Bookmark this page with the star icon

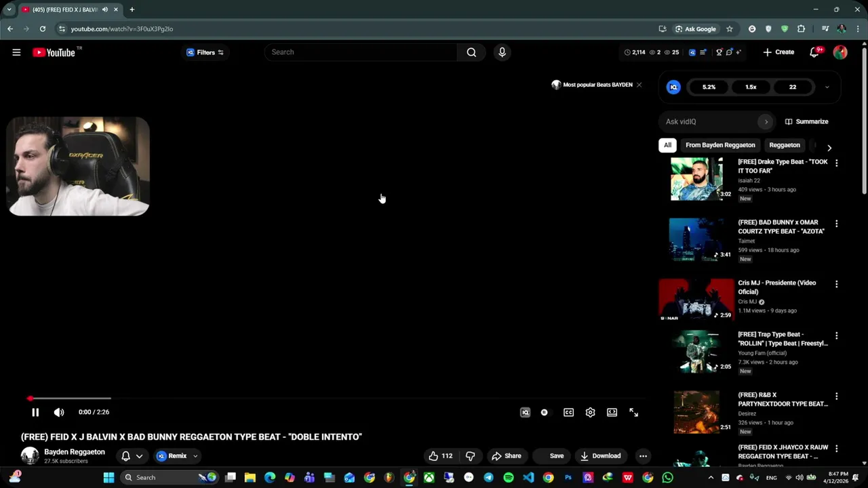tap(730, 29)
